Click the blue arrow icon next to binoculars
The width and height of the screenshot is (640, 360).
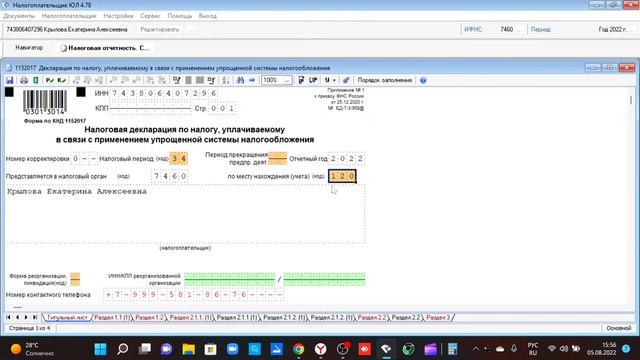coord(252,80)
